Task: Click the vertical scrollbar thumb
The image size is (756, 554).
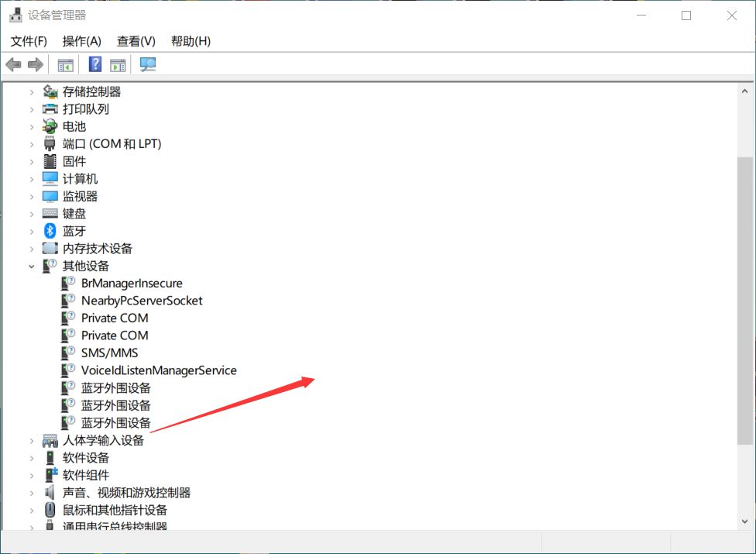Action: point(745,300)
